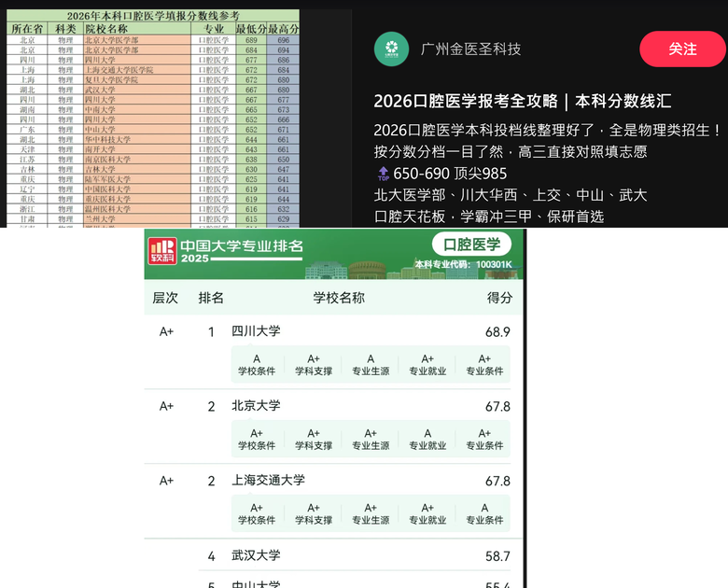Click 四川大学's A 专业生源 indicator
The width and height of the screenshot is (728, 588).
click(x=371, y=365)
